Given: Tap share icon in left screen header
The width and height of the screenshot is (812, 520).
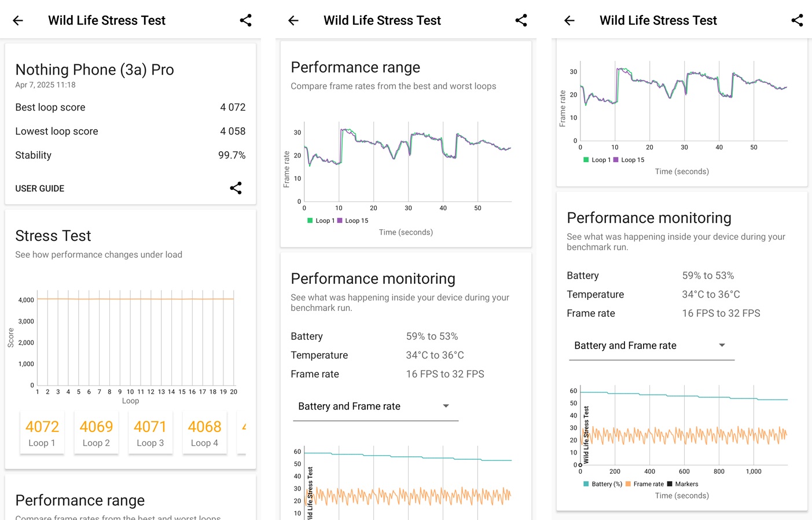Looking at the screenshot, I should pyautogui.click(x=246, y=20).
